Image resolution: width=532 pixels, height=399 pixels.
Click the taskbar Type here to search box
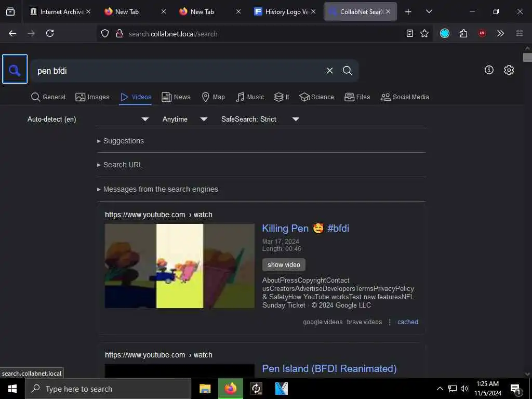(108, 389)
